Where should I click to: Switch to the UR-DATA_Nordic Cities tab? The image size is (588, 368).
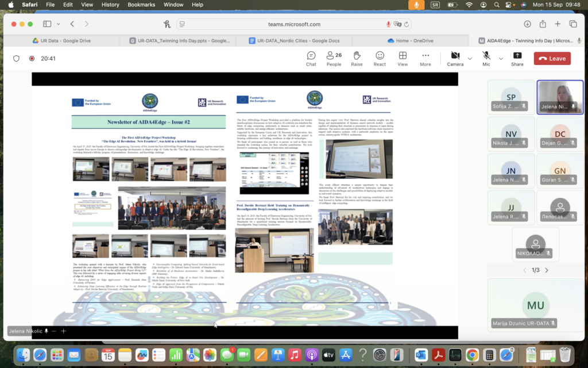(x=294, y=41)
